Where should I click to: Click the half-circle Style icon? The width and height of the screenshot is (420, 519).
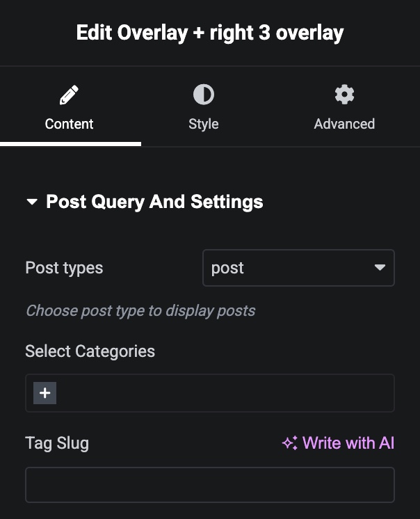click(203, 95)
